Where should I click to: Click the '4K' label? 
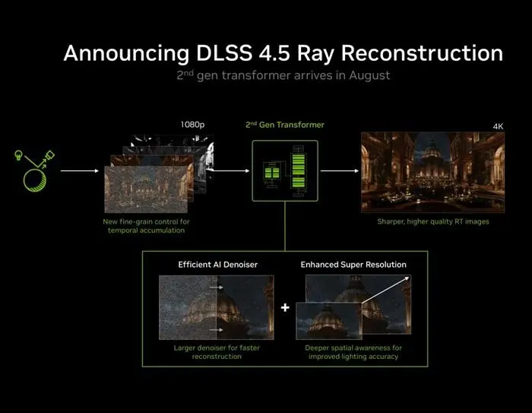click(498, 127)
